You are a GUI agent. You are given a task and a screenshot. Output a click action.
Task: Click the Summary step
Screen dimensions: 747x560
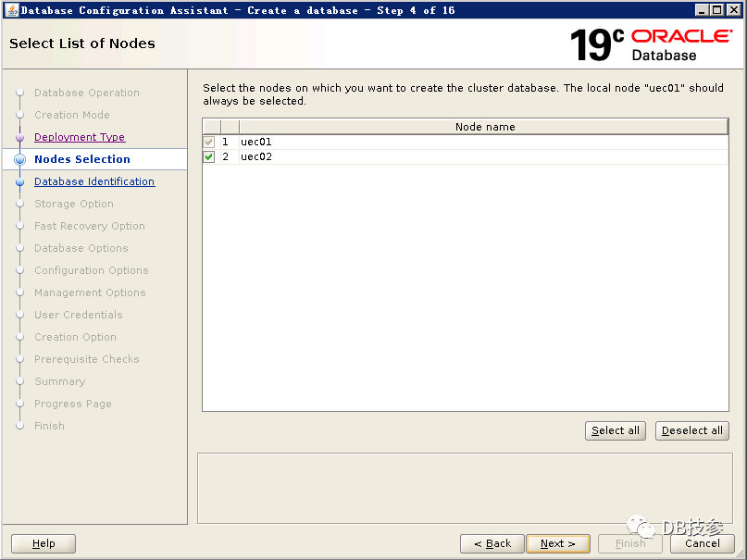point(60,381)
